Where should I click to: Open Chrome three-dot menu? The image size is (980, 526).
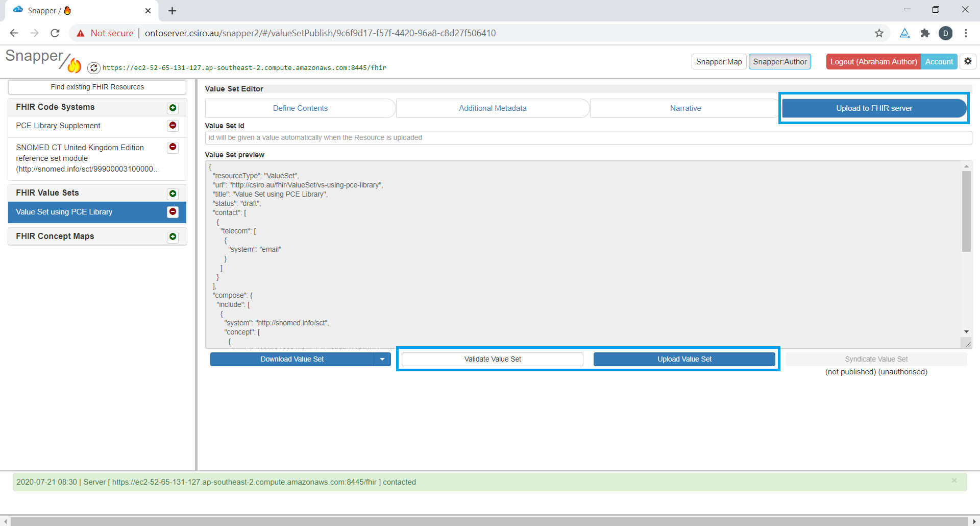tap(966, 33)
